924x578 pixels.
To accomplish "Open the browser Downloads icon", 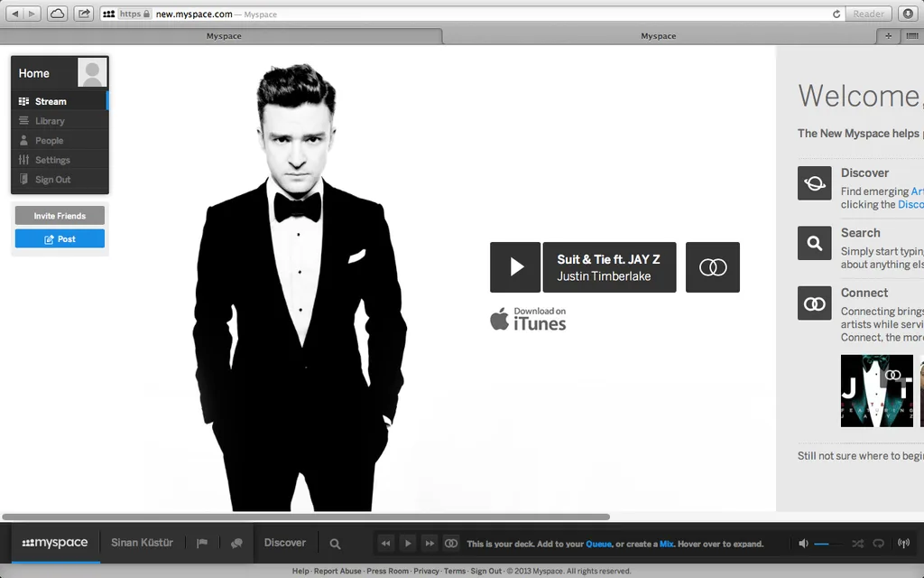I will [x=908, y=14].
